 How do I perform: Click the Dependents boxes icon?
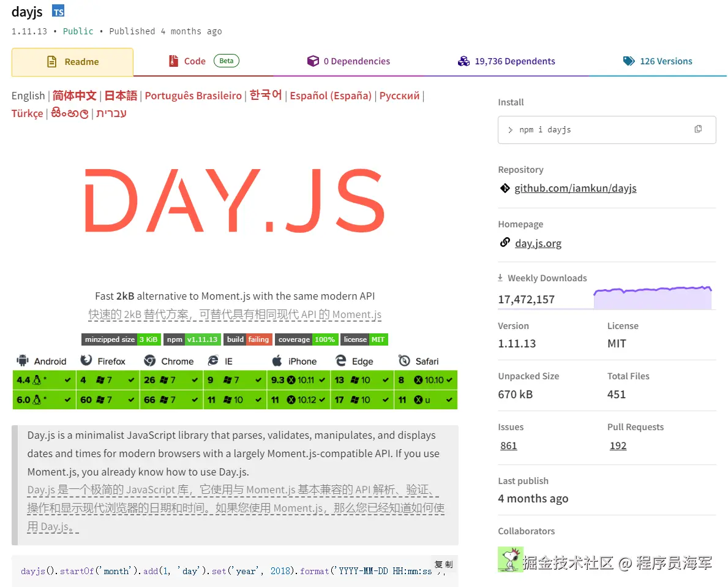(x=463, y=61)
